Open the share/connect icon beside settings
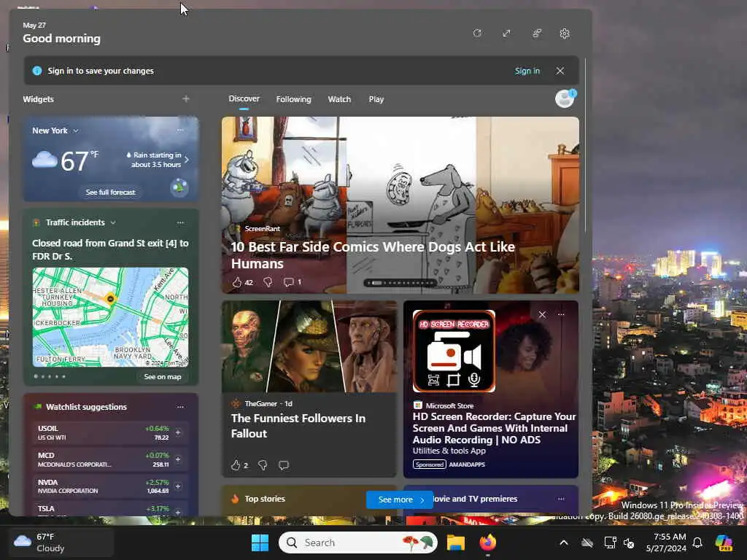The width and height of the screenshot is (747, 560). [536, 34]
